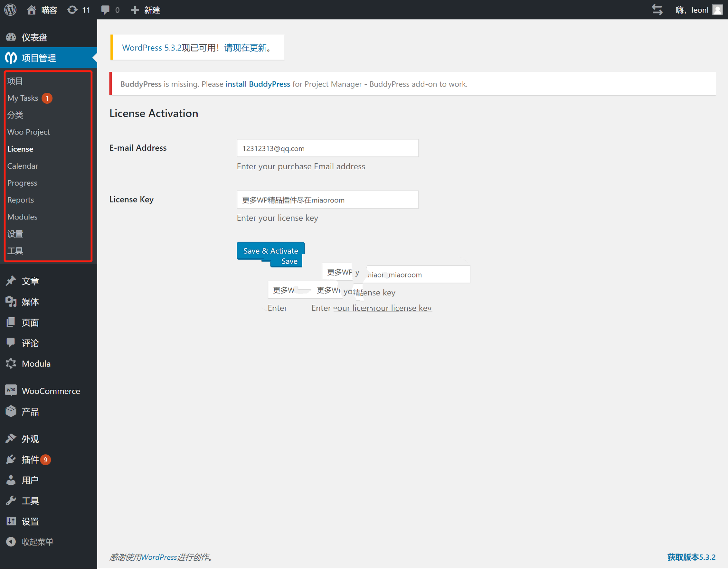Click the 请现在更新 update link
The image size is (728, 569).
pyautogui.click(x=245, y=48)
